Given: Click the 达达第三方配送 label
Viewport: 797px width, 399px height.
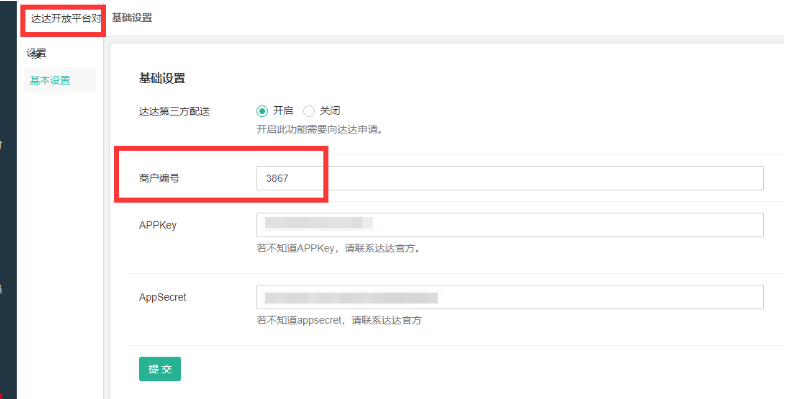Looking at the screenshot, I should point(174,111).
